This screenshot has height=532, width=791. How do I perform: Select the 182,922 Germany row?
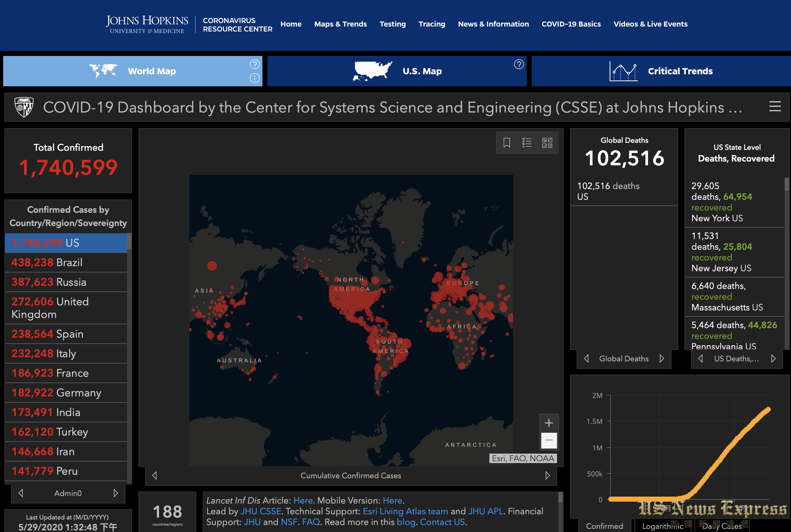66,393
